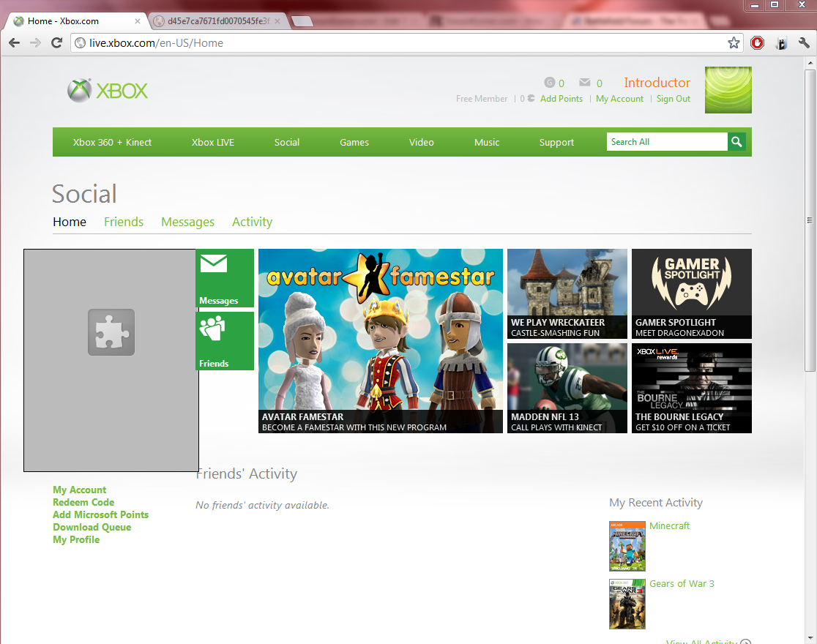The image size is (817, 644).
Task: Click the My Recent Activity heading
Action: click(x=656, y=502)
